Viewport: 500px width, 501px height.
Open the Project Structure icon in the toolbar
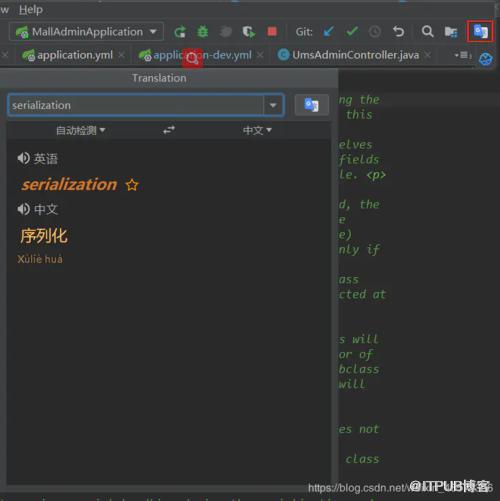(x=451, y=32)
